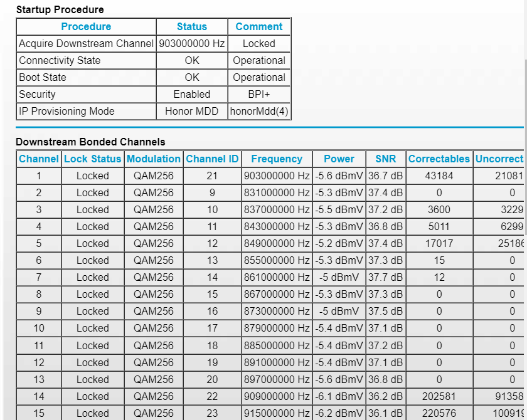This screenshot has height=420, width=527.
Task: Click the Procedure column header
Action: pyautogui.click(x=86, y=26)
